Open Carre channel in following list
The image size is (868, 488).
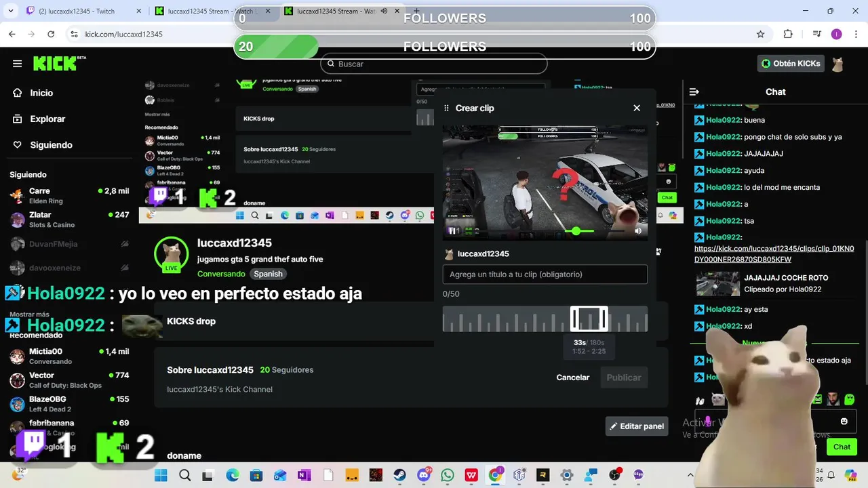(69, 196)
